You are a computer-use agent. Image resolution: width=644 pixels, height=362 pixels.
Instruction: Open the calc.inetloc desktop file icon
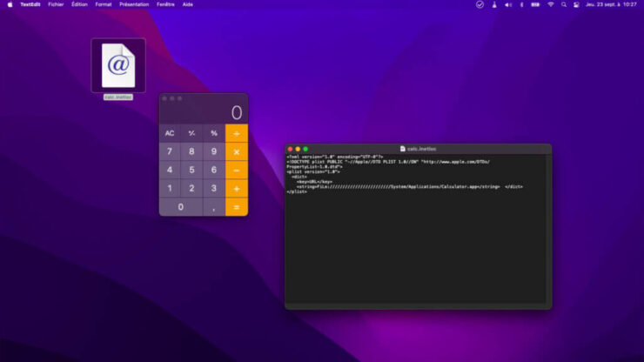[117, 65]
